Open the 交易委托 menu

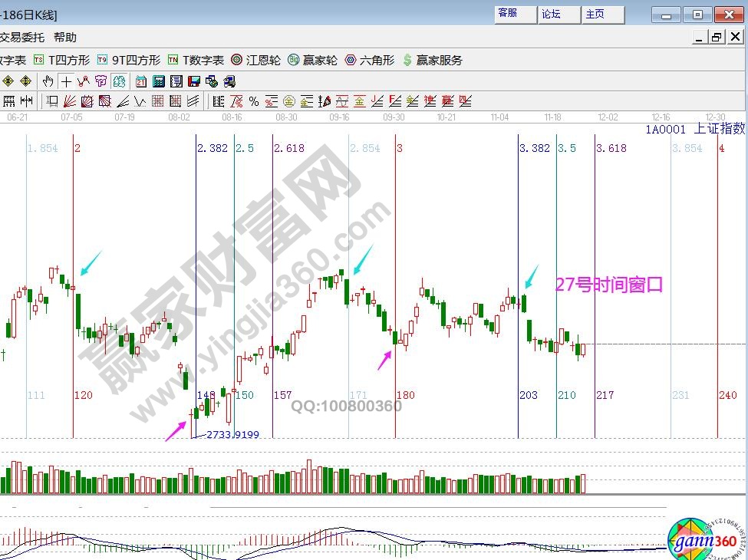click(22, 37)
